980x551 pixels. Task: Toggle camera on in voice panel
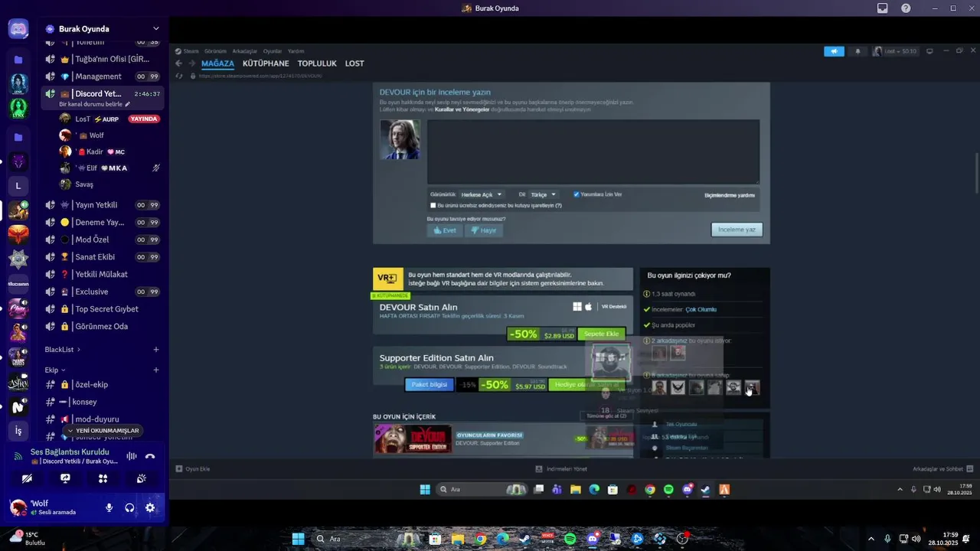tap(27, 478)
